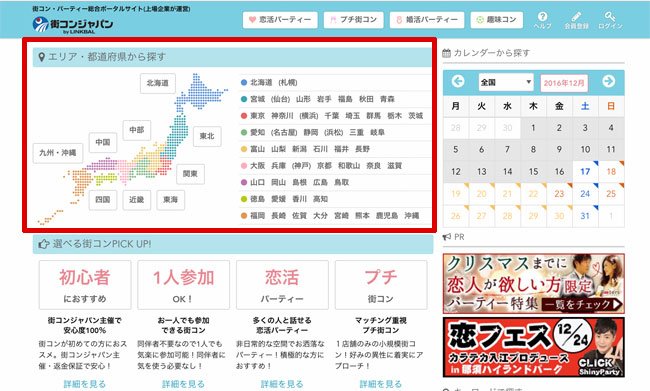The height and width of the screenshot is (391, 650).
Task: Click 詳細を見る under the 初心者 card
Action: tap(85, 384)
